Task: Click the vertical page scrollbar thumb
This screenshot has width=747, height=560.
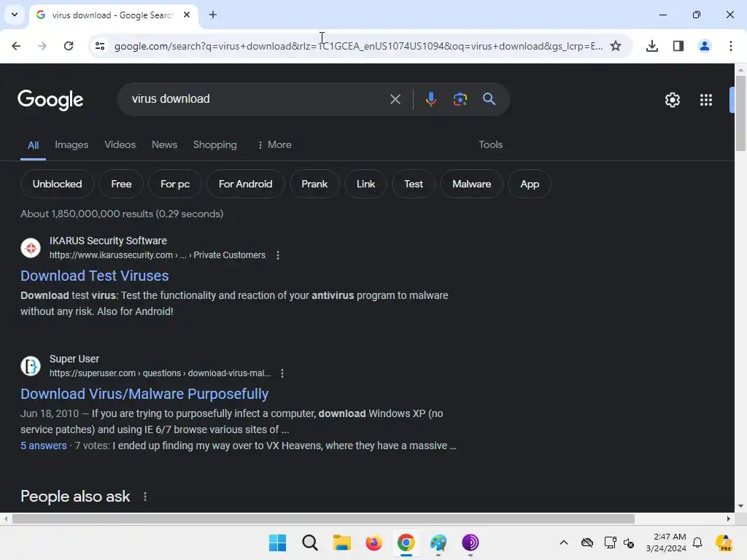Action: 740,113
